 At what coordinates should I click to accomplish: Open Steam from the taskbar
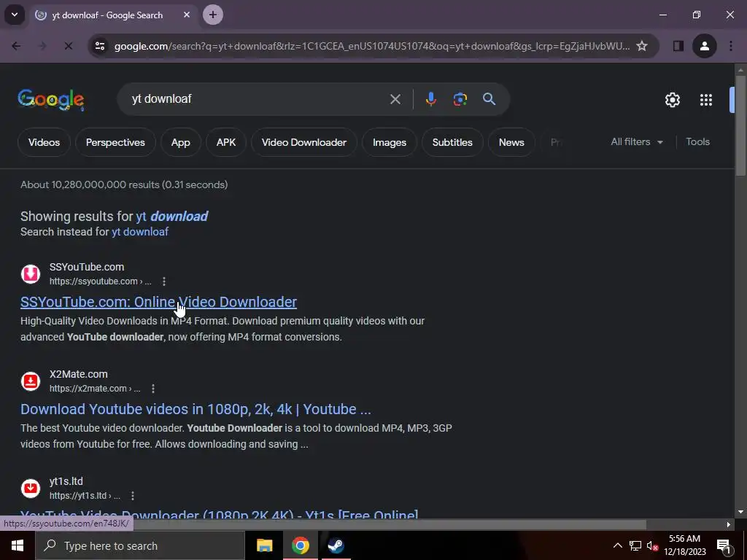[x=336, y=545]
